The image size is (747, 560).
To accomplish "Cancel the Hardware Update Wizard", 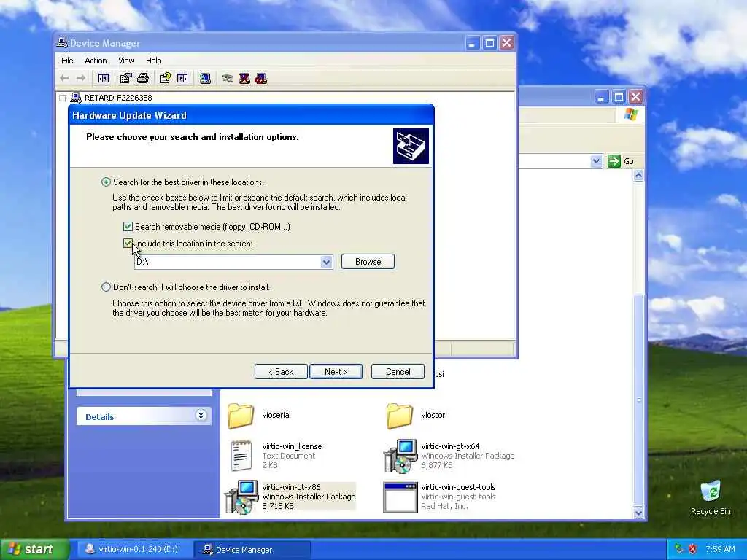I will (398, 371).
